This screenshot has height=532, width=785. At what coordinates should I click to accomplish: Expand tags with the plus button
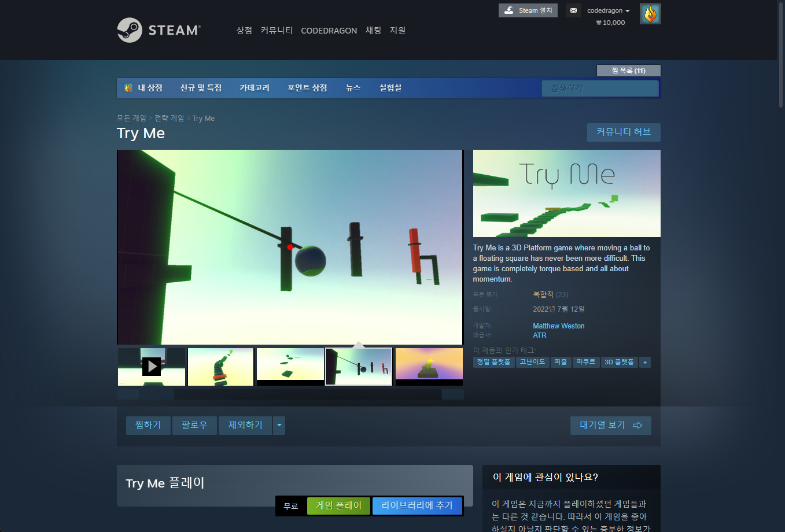[645, 362]
